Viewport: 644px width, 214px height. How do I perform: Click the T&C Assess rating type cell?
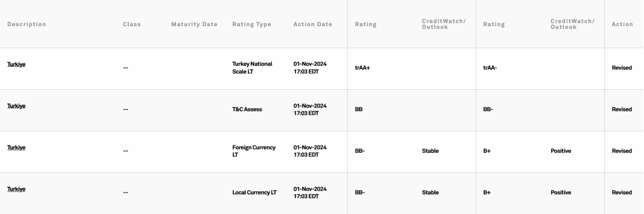point(247,109)
